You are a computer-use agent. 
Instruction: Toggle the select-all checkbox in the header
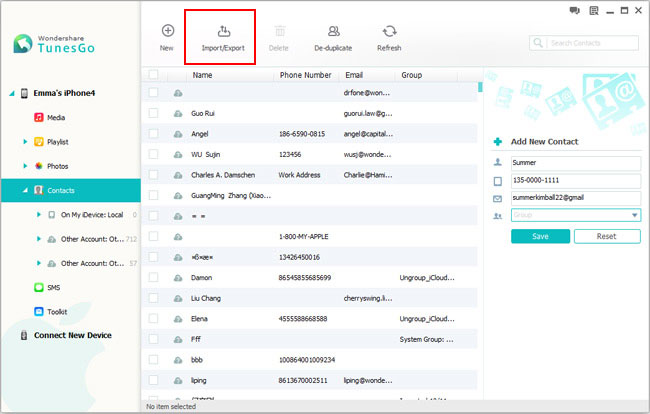(x=153, y=75)
